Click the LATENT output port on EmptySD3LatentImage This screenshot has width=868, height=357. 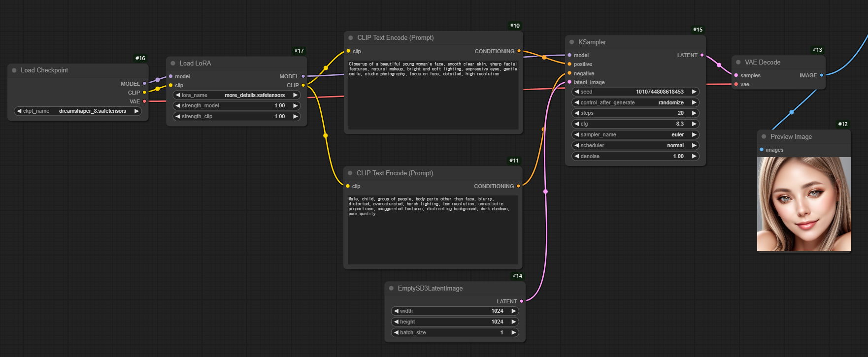click(522, 301)
